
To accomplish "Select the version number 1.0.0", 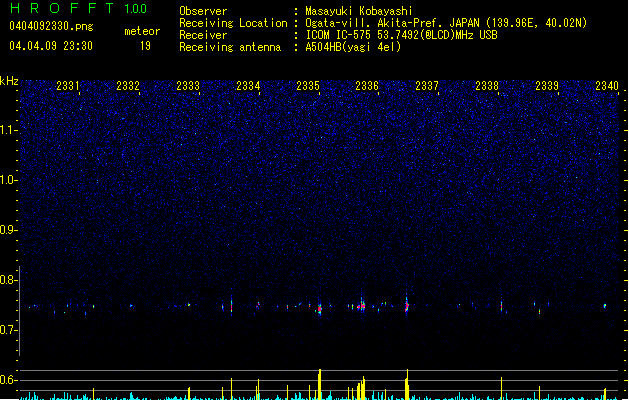I will 136,9.
